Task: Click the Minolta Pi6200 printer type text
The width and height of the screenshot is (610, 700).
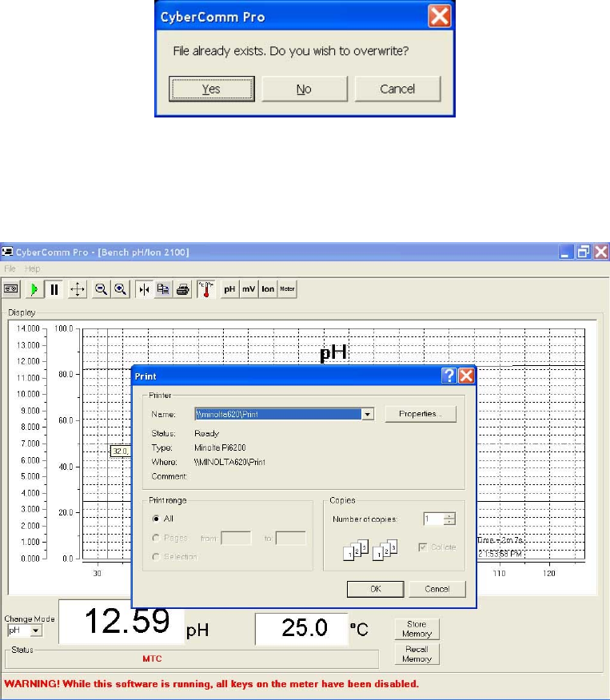Action: [220, 447]
